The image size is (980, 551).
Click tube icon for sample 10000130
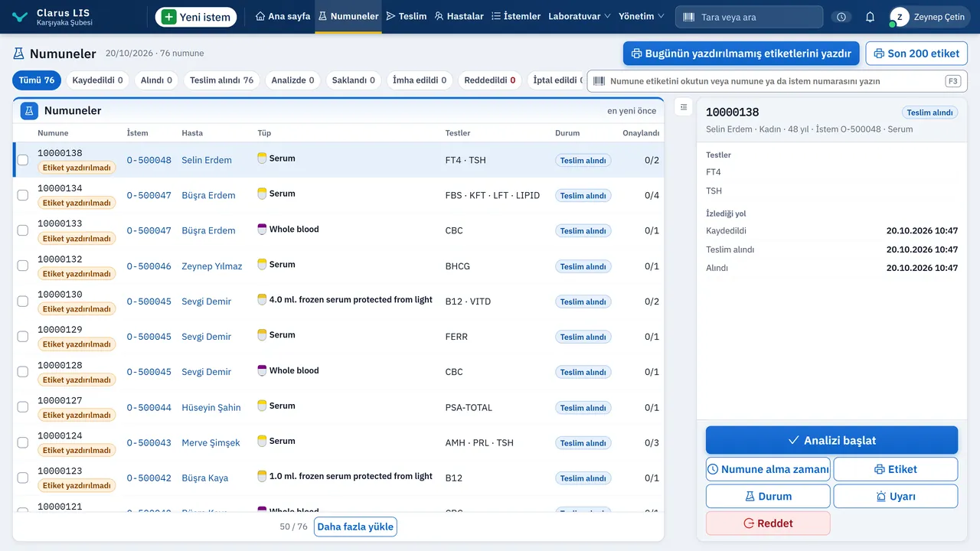[x=262, y=300]
